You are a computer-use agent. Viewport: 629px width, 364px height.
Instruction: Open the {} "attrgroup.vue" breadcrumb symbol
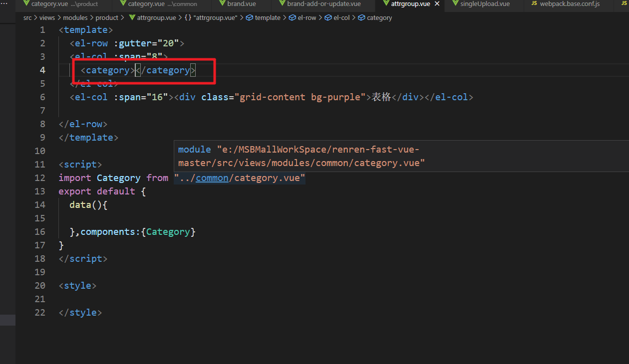point(211,17)
